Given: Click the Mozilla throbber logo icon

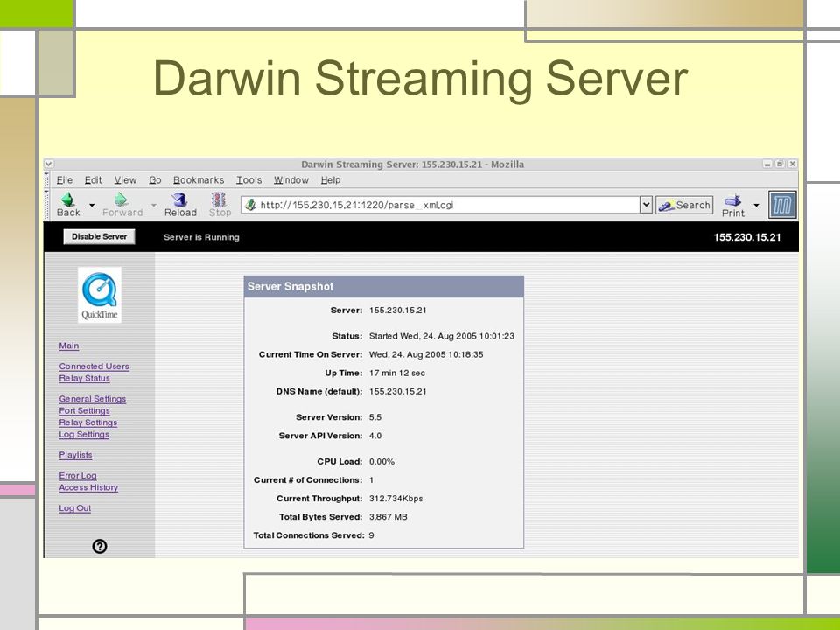Looking at the screenshot, I should click(x=782, y=205).
